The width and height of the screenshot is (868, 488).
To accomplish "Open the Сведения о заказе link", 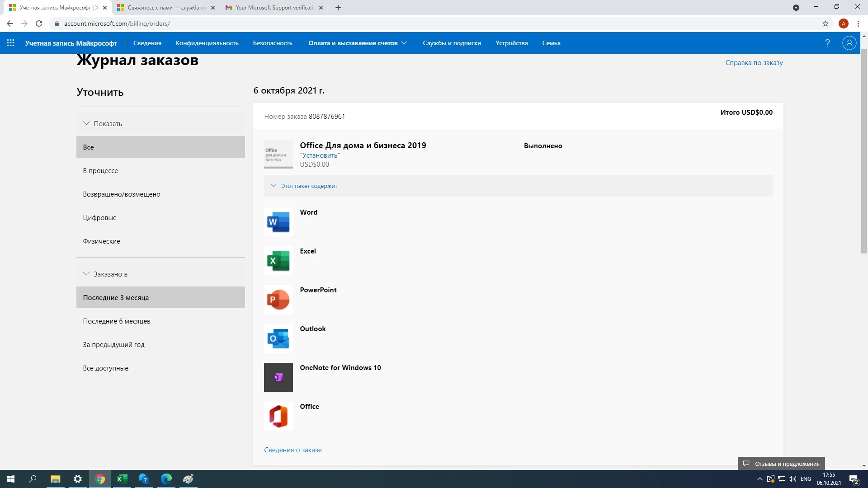I will point(292,450).
